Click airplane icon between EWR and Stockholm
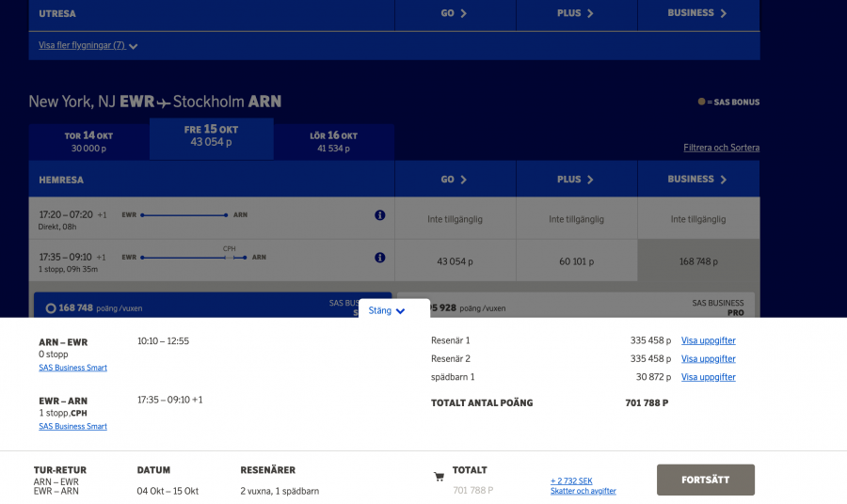The width and height of the screenshot is (847, 504). click(x=164, y=102)
